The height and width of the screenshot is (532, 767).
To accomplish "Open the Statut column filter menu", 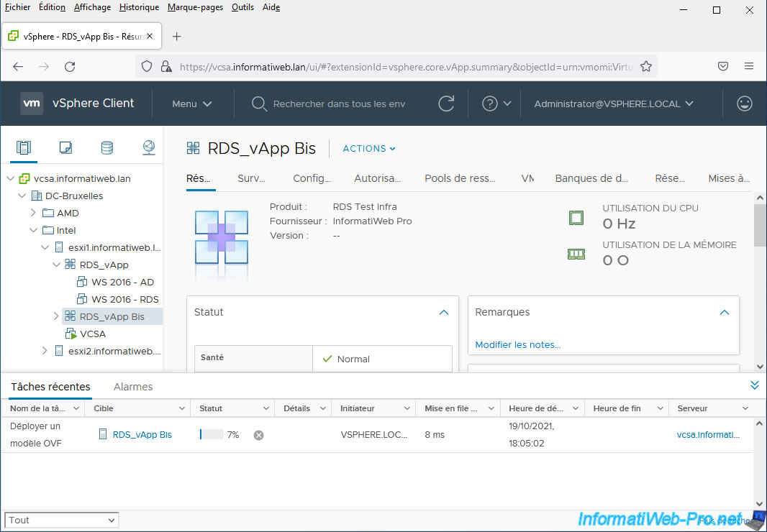I will pos(266,408).
